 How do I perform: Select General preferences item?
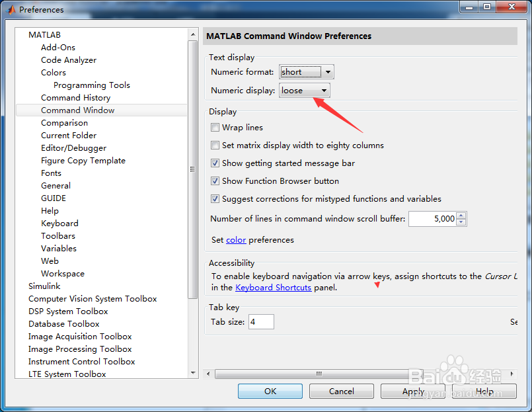click(x=56, y=186)
